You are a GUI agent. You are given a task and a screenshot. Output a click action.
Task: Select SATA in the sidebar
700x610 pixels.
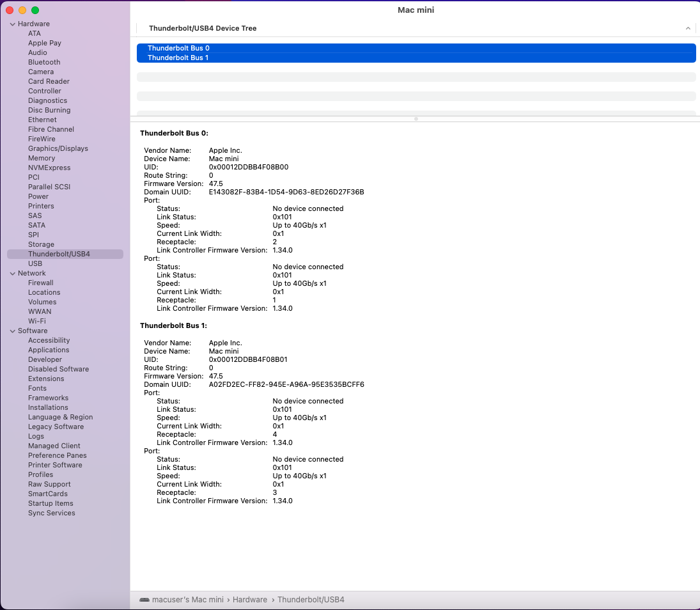(x=36, y=226)
